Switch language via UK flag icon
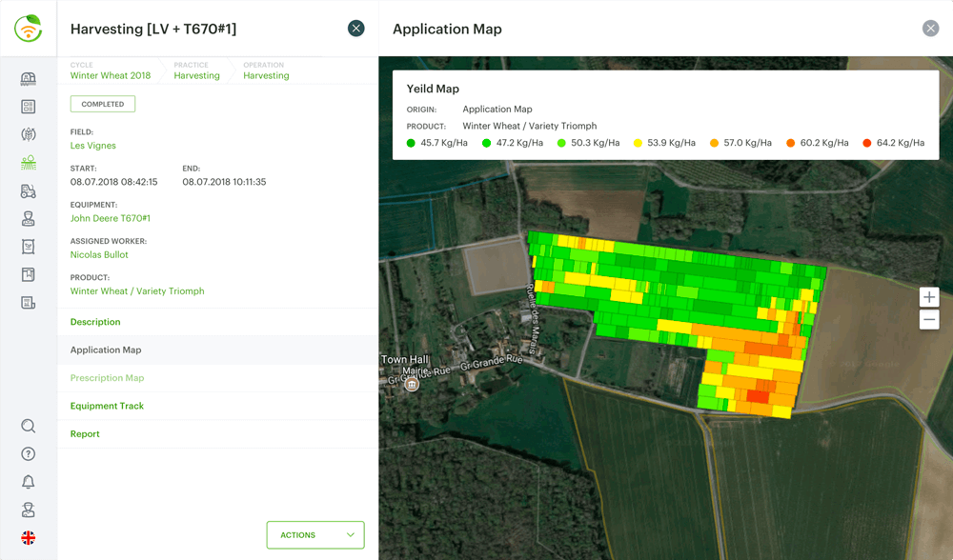The height and width of the screenshot is (560, 953). (x=29, y=538)
